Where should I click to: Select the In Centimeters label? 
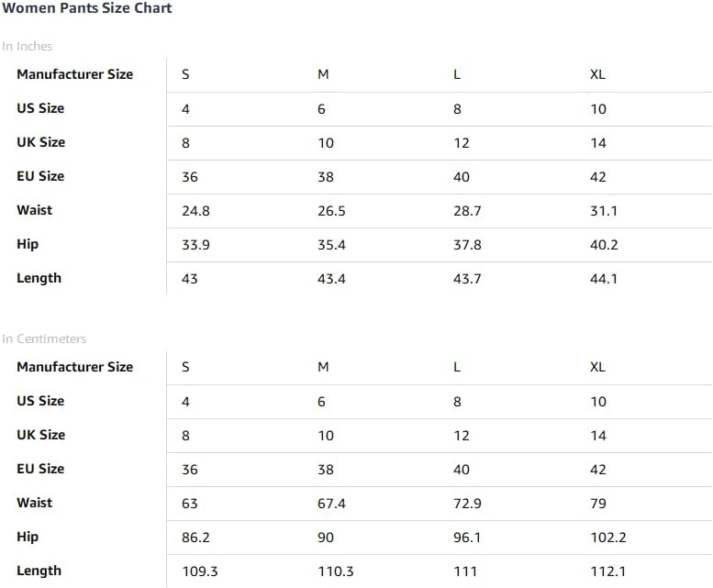tap(44, 339)
